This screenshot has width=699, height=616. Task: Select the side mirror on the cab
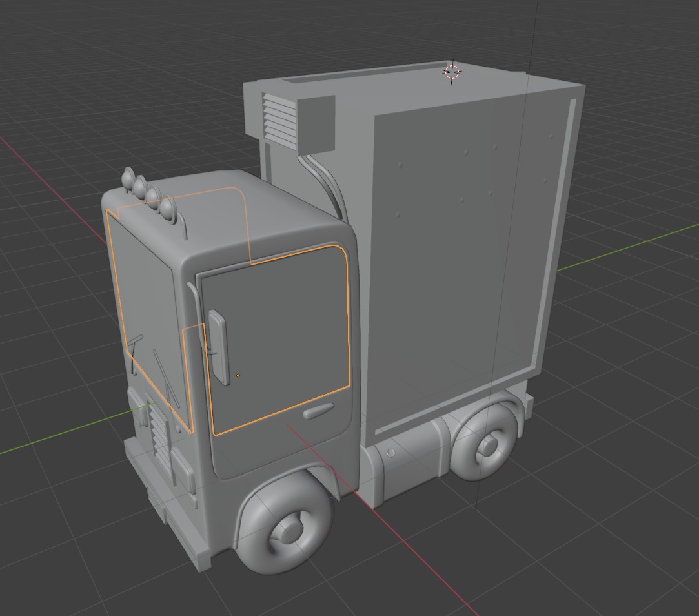click(x=219, y=347)
